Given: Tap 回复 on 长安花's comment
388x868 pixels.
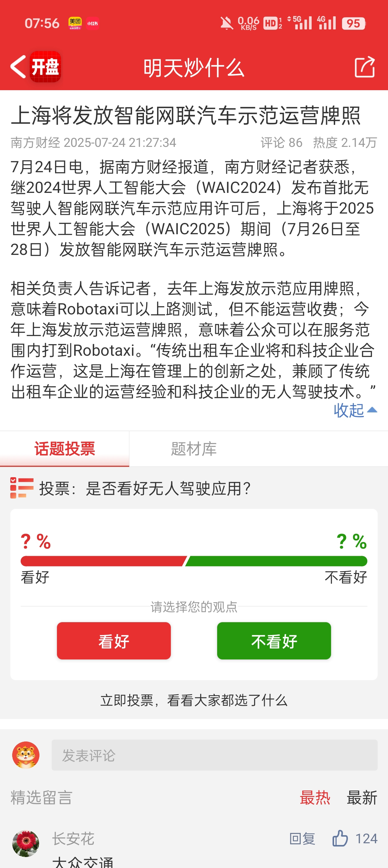Looking at the screenshot, I should pyautogui.click(x=303, y=838).
